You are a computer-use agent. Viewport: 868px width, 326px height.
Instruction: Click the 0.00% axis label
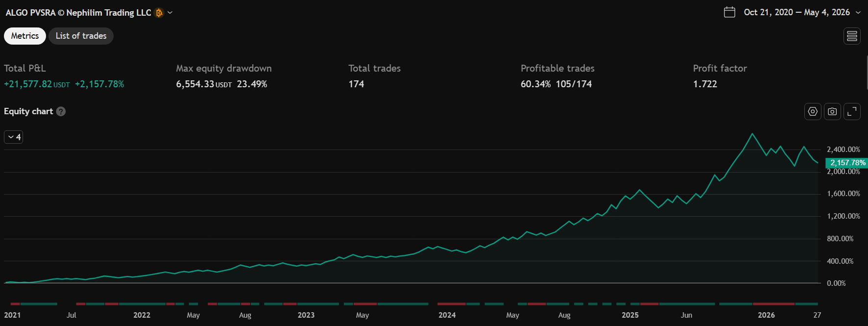coord(836,283)
